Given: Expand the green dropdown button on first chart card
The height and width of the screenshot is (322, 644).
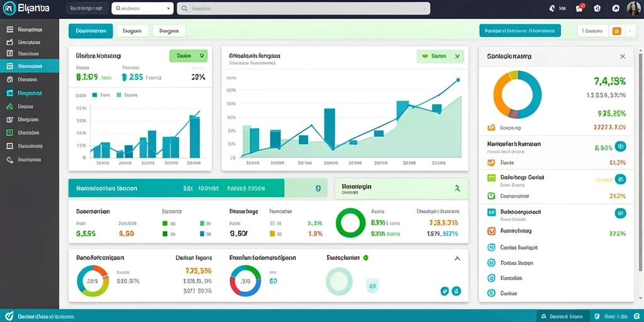Looking at the screenshot, I should [x=188, y=55].
